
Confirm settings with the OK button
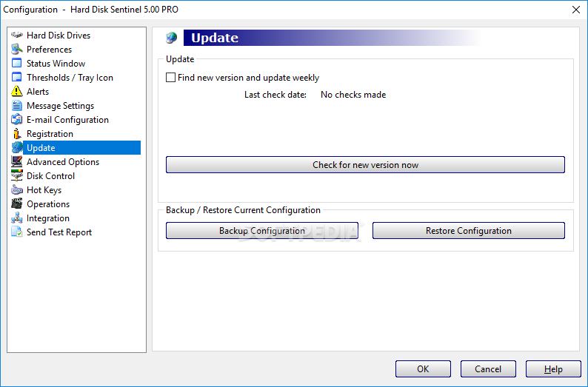point(423,369)
